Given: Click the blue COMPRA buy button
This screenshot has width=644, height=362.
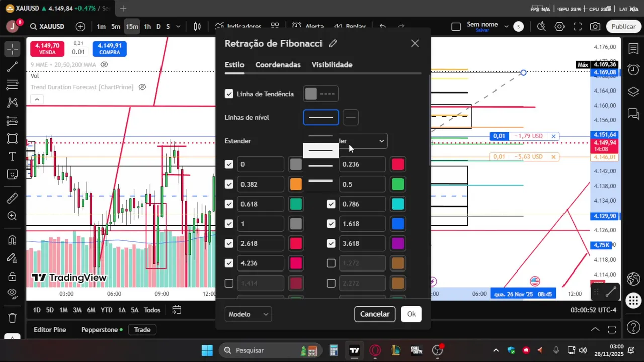Looking at the screenshot, I should point(109,49).
